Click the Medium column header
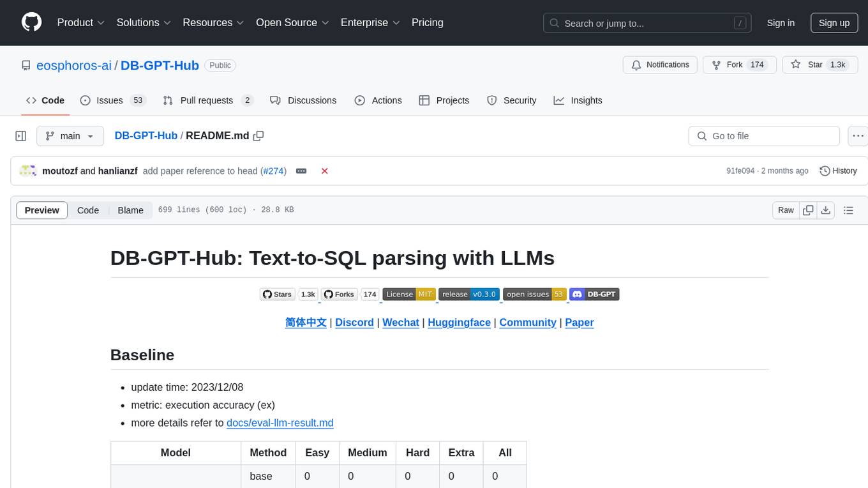Screen dimensions: 868x488 pyautogui.click(x=367, y=453)
